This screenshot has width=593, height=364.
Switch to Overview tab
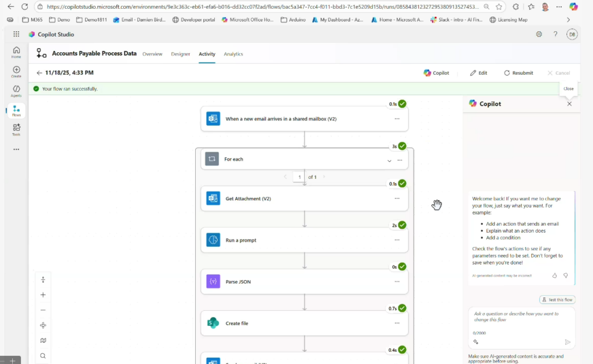click(x=152, y=54)
